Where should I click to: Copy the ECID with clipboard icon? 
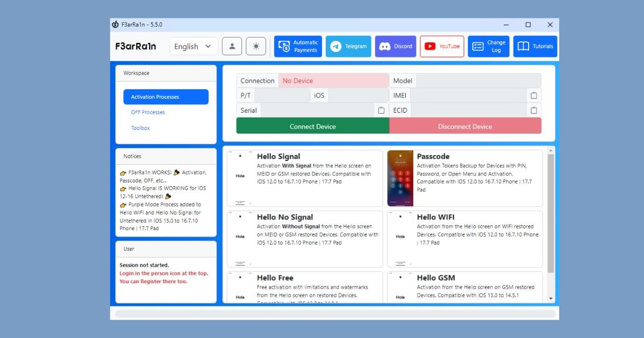(534, 111)
